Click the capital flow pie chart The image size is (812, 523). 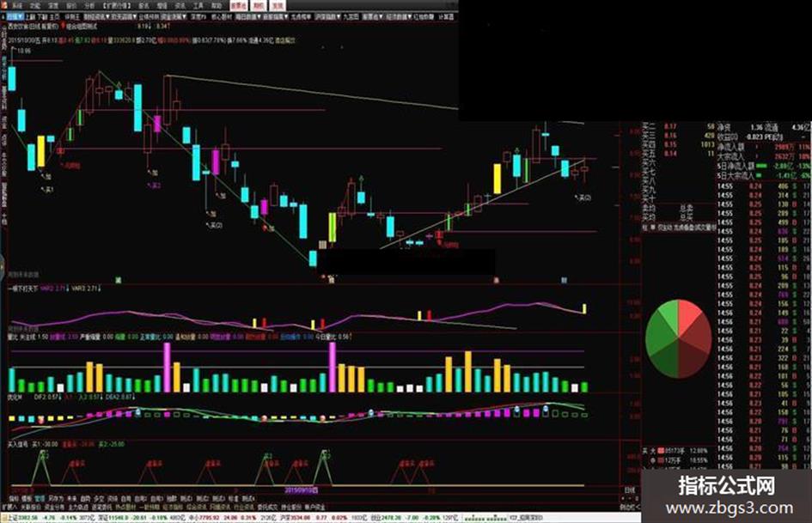click(x=679, y=338)
